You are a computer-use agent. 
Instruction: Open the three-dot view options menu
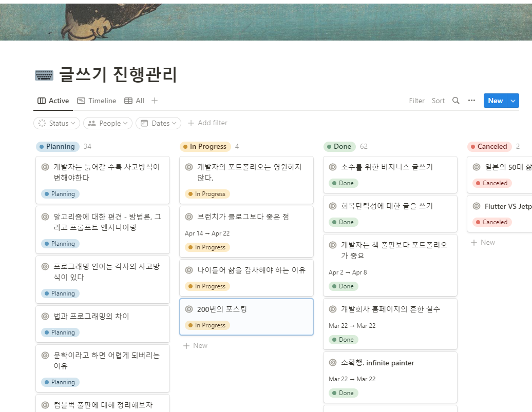471,101
